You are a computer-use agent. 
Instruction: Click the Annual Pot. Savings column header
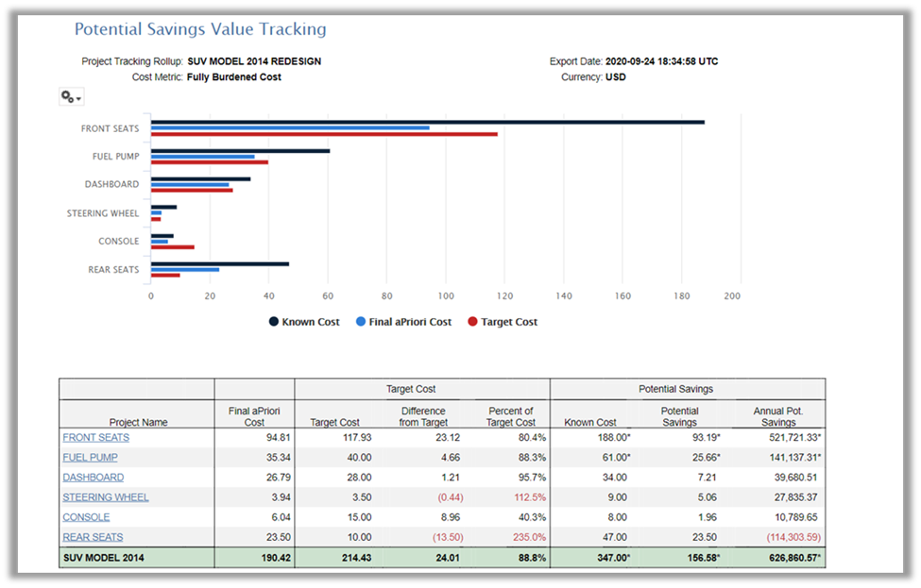coord(778,416)
